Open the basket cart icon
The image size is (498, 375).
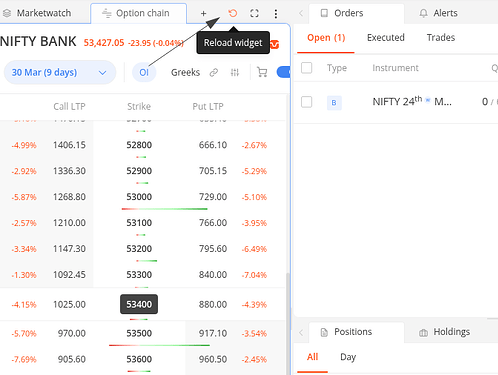[x=262, y=72]
